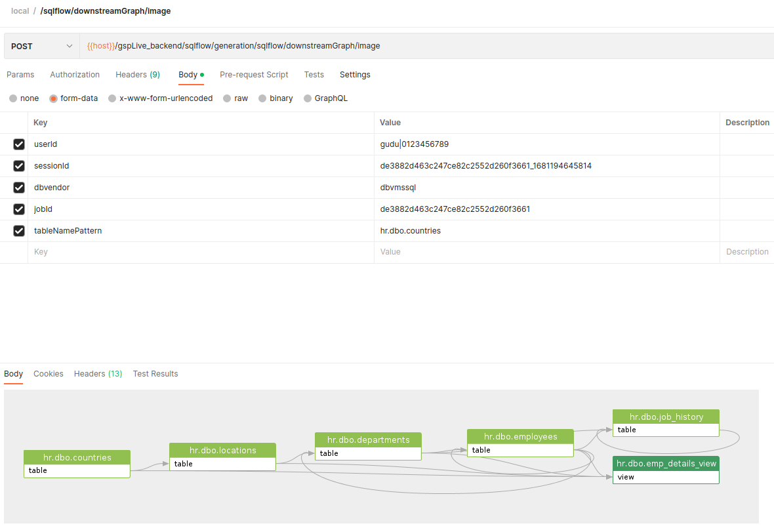Switch to the Params tab
Viewport: 774px width, 532px height.
click(20, 75)
